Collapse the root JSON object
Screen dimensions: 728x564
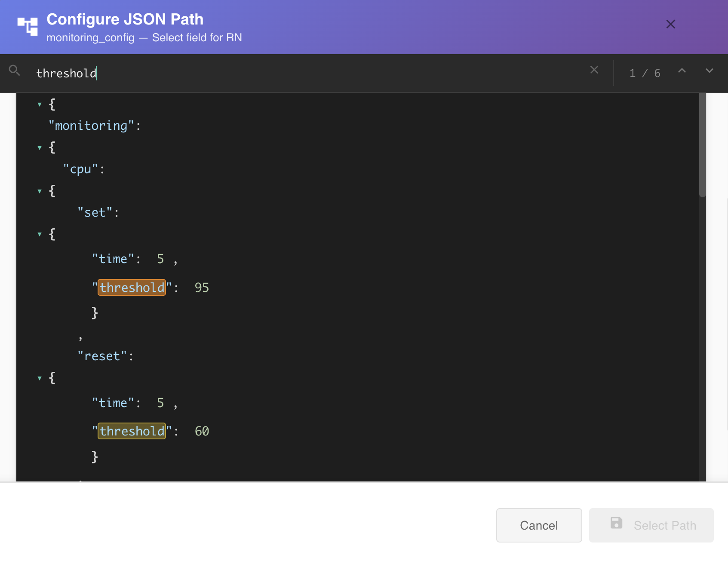point(40,104)
